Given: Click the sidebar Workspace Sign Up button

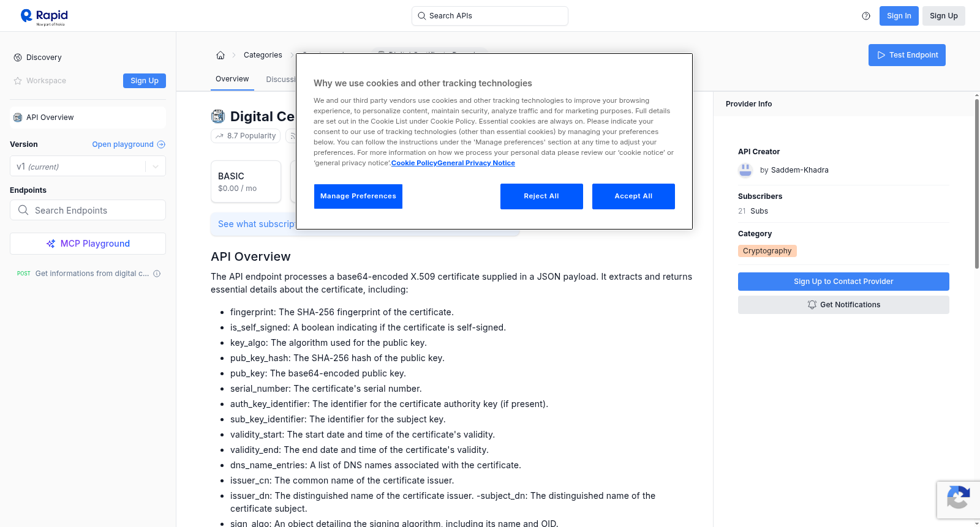Looking at the screenshot, I should point(145,81).
